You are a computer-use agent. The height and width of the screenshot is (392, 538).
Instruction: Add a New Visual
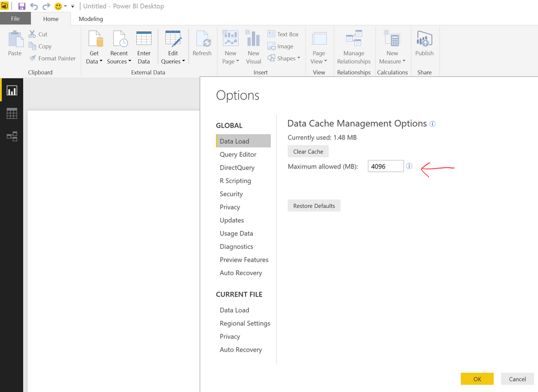pos(254,47)
